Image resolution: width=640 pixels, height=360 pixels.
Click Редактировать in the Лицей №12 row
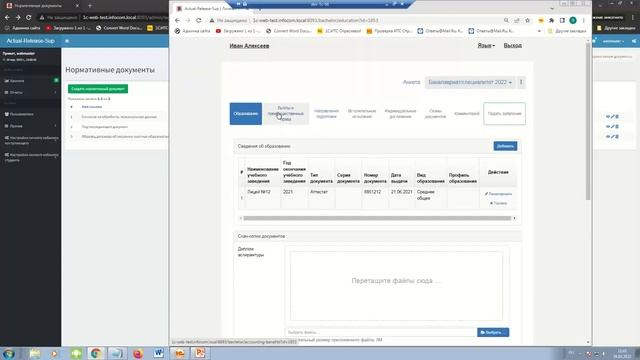click(x=498, y=194)
